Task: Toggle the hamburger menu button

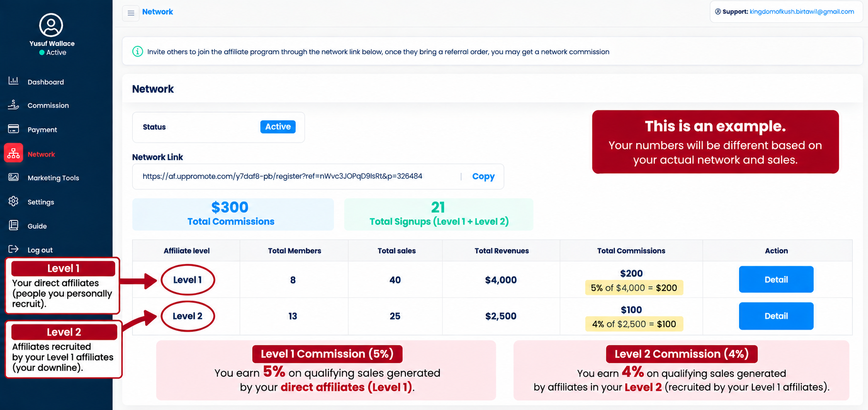Action: click(x=131, y=13)
